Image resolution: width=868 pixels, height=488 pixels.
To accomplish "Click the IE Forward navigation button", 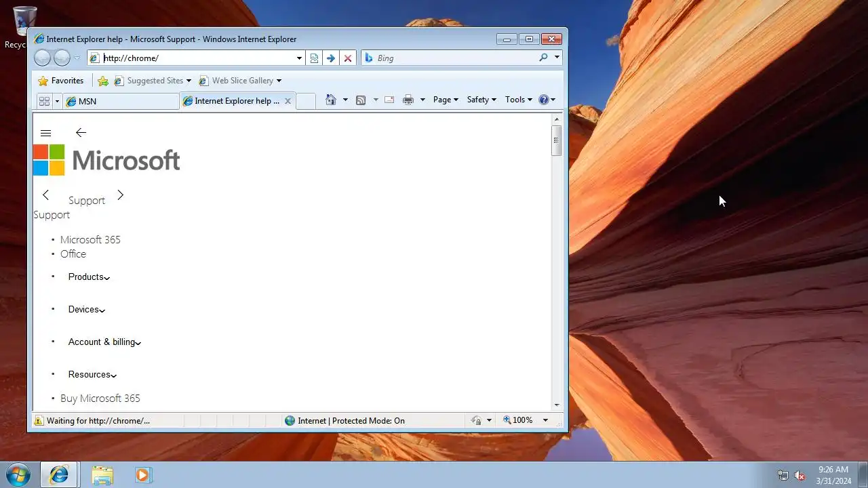I will pos(62,58).
